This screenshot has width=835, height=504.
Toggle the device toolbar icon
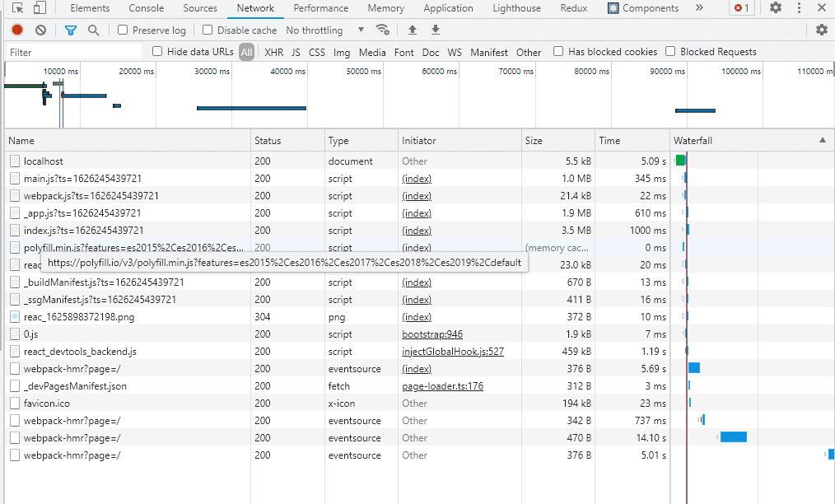pos(40,8)
